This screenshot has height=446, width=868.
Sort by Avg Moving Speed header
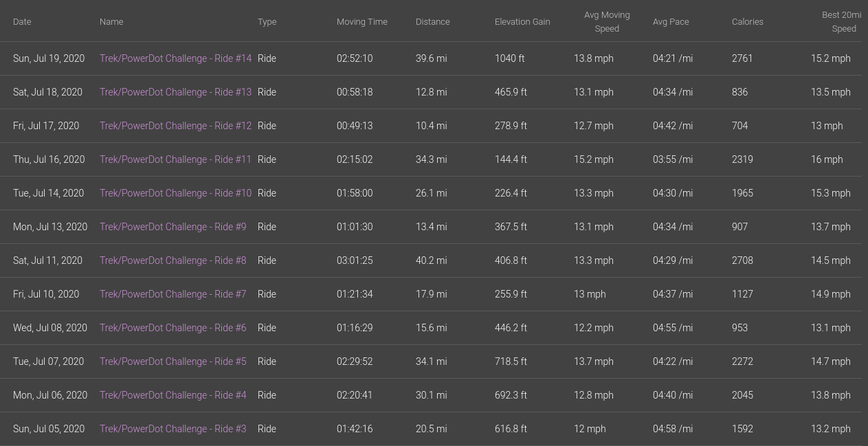click(607, 22)
